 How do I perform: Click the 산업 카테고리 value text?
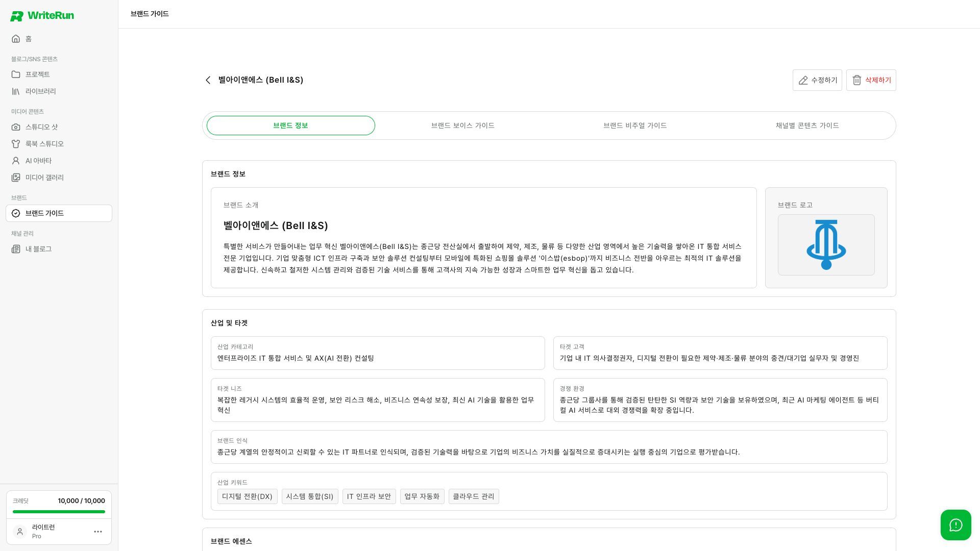click(x=296, y=358)
